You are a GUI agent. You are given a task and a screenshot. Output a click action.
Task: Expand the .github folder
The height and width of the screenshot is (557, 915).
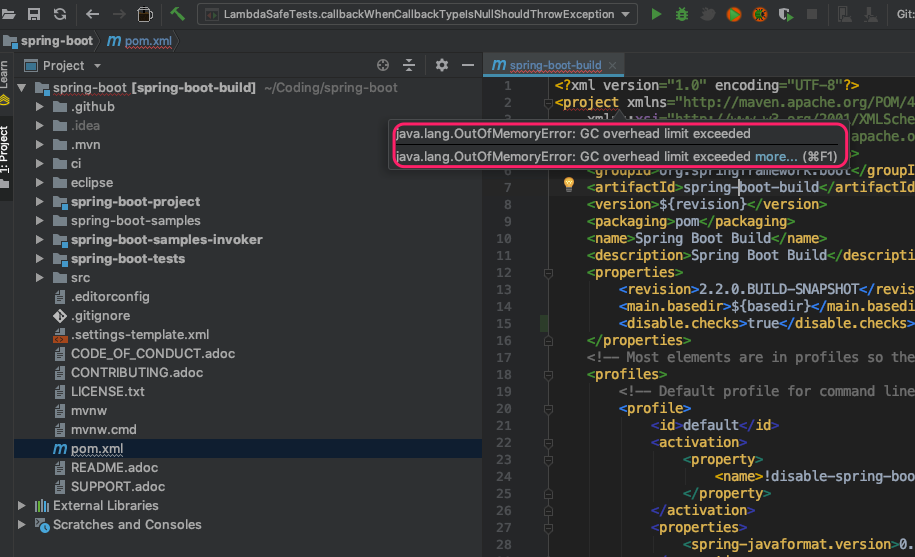pyautogui.click(x=40, y=107)
